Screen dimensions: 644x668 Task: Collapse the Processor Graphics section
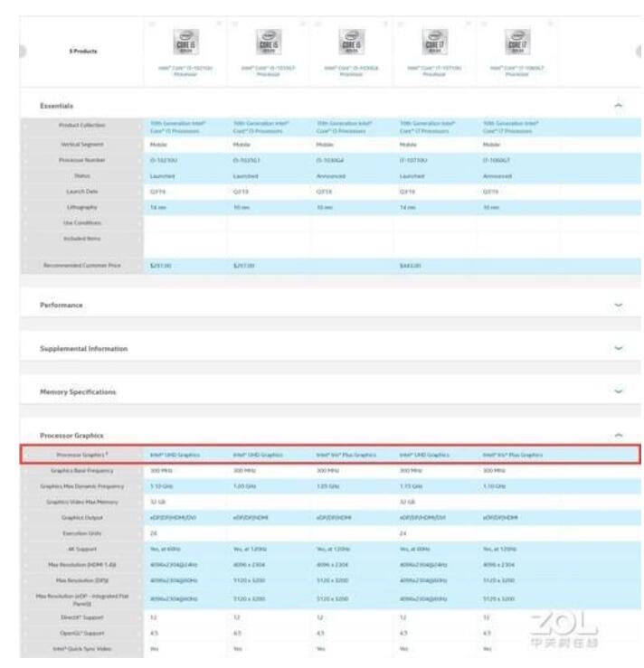click(619, 435)
